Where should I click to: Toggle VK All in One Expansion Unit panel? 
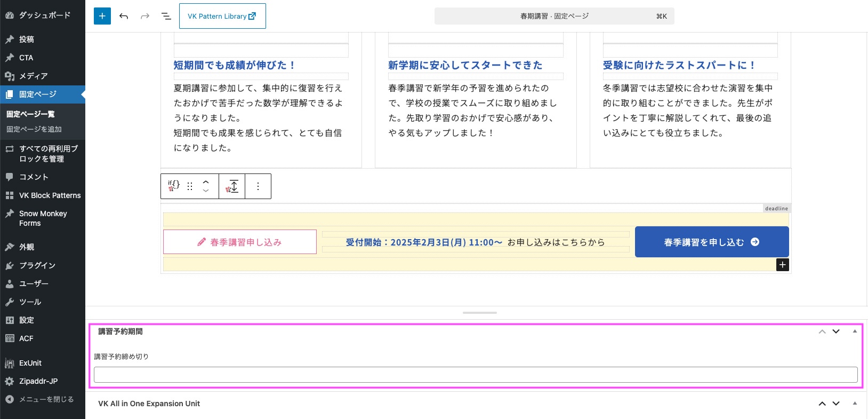(855, 404)
